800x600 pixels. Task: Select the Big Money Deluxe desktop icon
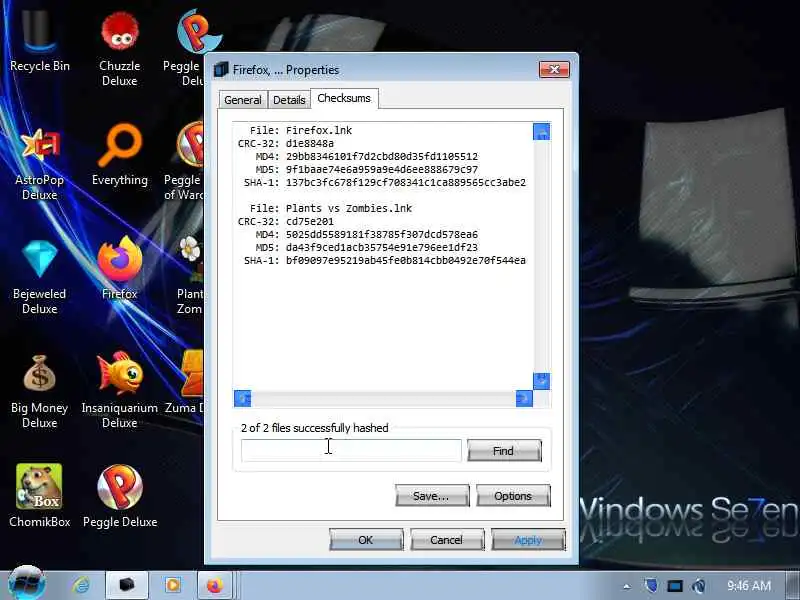40,391
